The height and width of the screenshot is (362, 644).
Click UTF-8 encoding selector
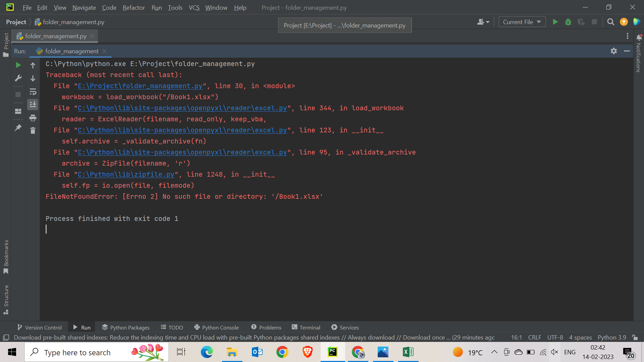pos(555,337)
